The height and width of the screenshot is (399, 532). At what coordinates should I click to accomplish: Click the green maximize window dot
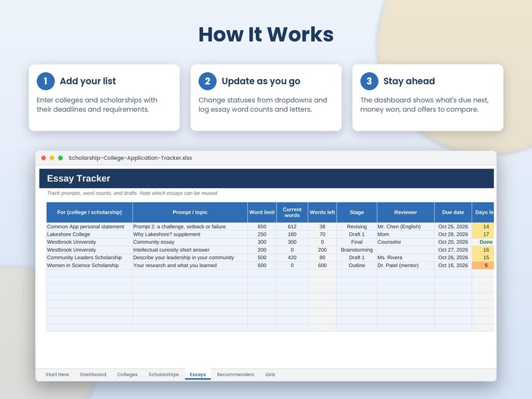[60, 158]
